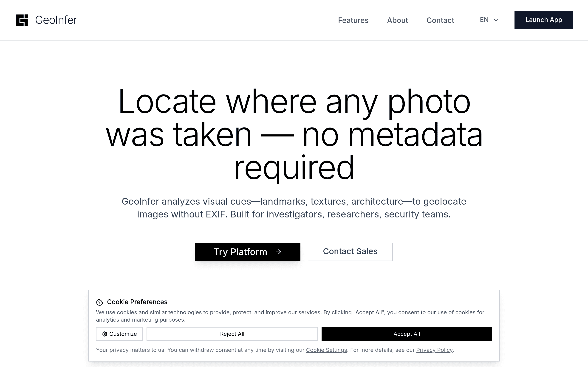Open the Features menu item
This screenshot has width=588, height=367.
point(353,20)
